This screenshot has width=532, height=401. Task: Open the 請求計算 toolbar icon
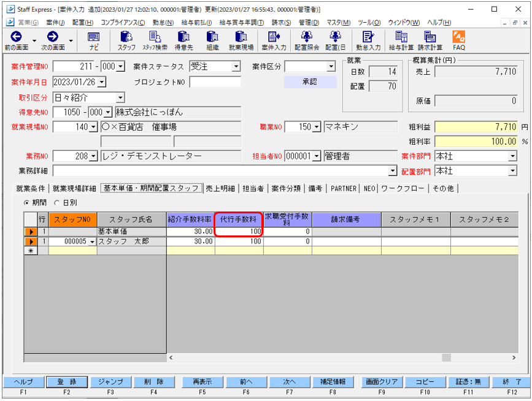coord(430,37)
